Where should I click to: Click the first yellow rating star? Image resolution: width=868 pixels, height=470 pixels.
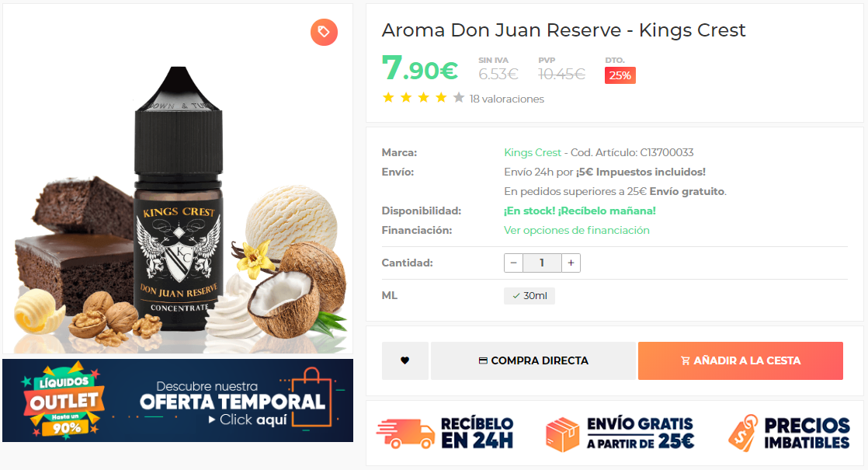point(389,98)
